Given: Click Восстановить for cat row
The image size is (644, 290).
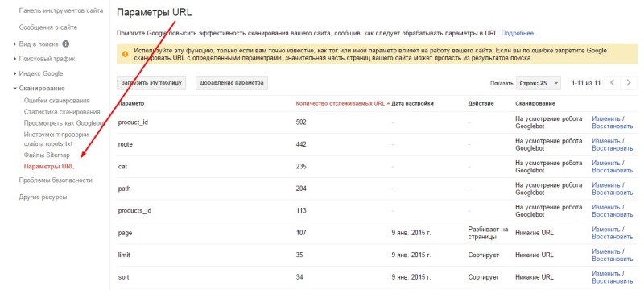Looking at the screenshot, I should [x=613, y=171].
